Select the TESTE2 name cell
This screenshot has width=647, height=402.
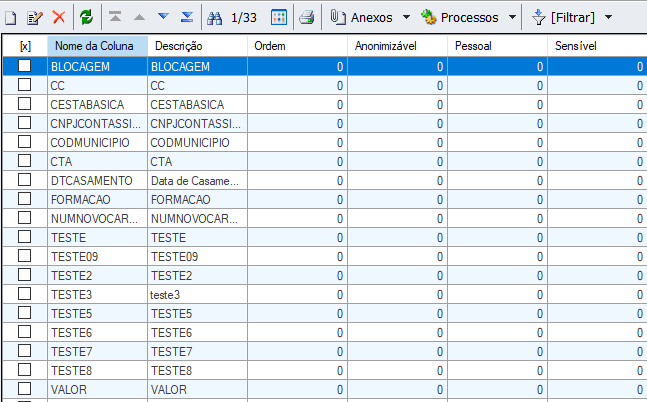pyautogui.click(x=97, y=275)
